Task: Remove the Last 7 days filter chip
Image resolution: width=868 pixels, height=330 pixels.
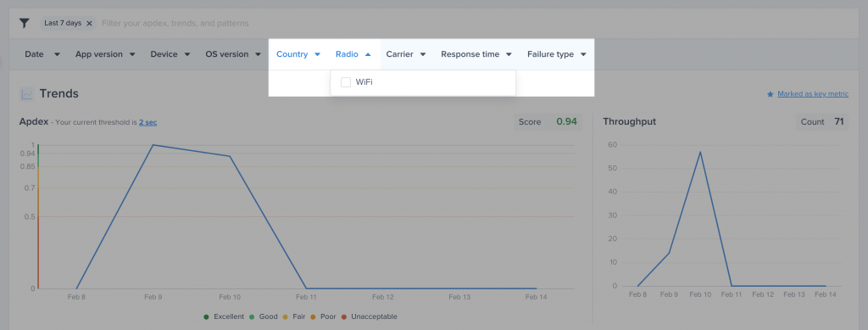Action: [x=89, y=23]
